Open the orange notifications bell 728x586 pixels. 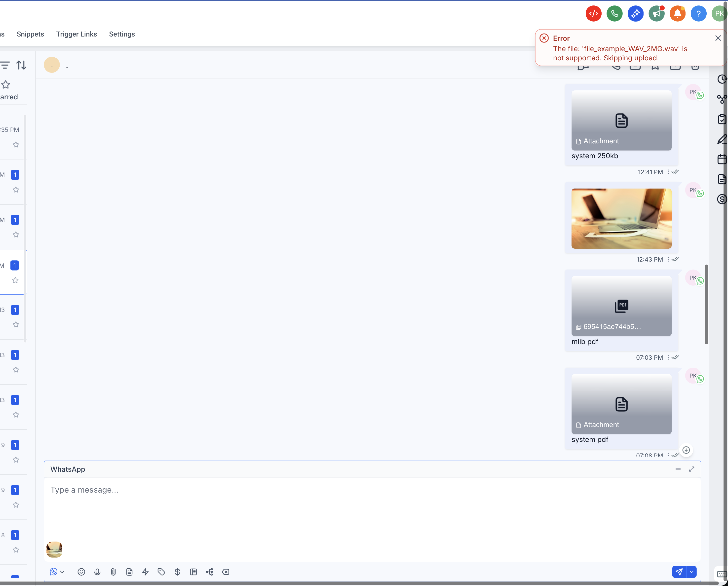[x=677, y=14]
